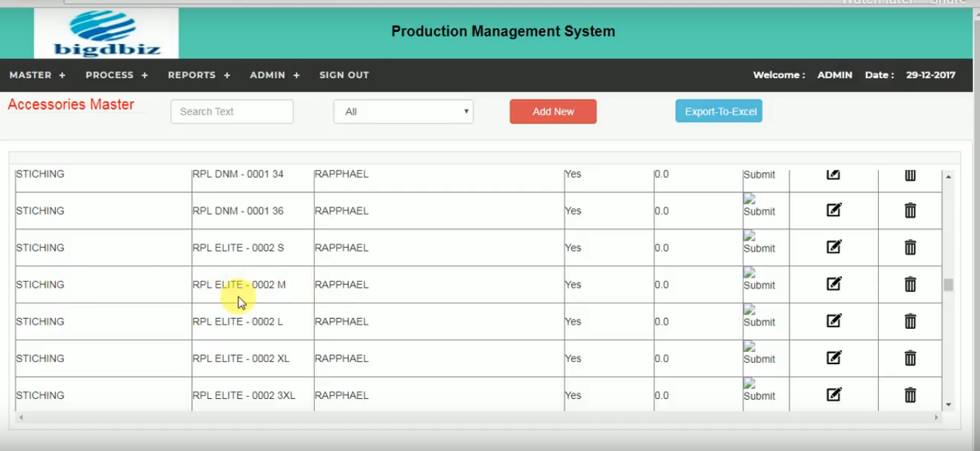Click 0.0 in the RPL ELITE - 0002 L row

point(662,322)
